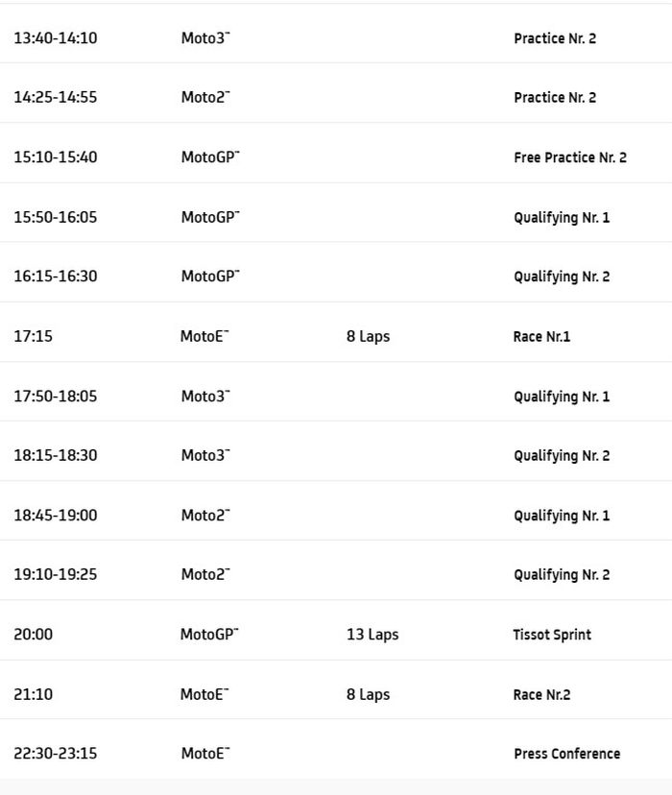Click the 18:45-19:00 time slot

(x=55, y=516)
